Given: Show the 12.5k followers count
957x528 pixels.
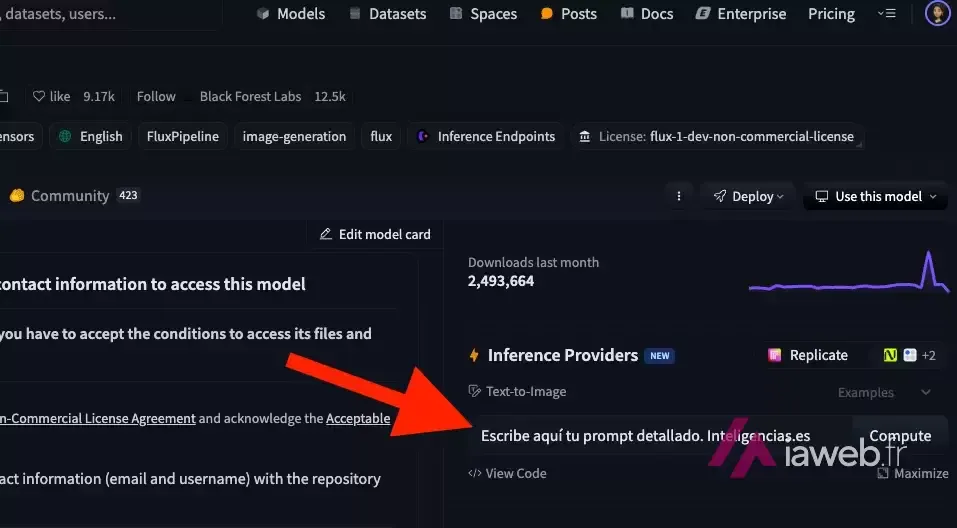Looking at the screenshot, I should pyautogui.click(x=330, y=96).
